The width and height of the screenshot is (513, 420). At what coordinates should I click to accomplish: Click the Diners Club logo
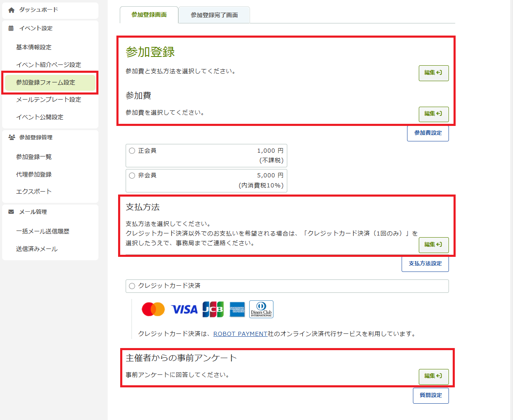(261, 310)
